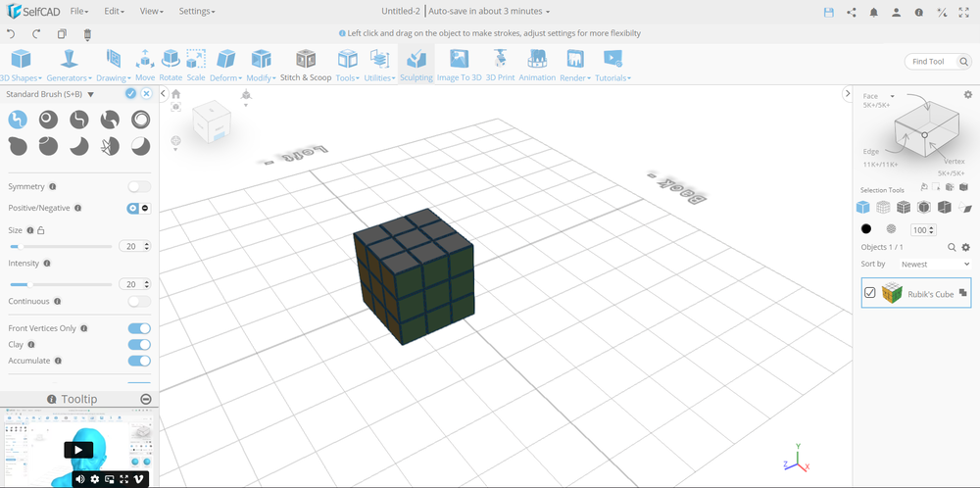Toggle the Clay switch

pyautogui.click(x=139, y=345)
